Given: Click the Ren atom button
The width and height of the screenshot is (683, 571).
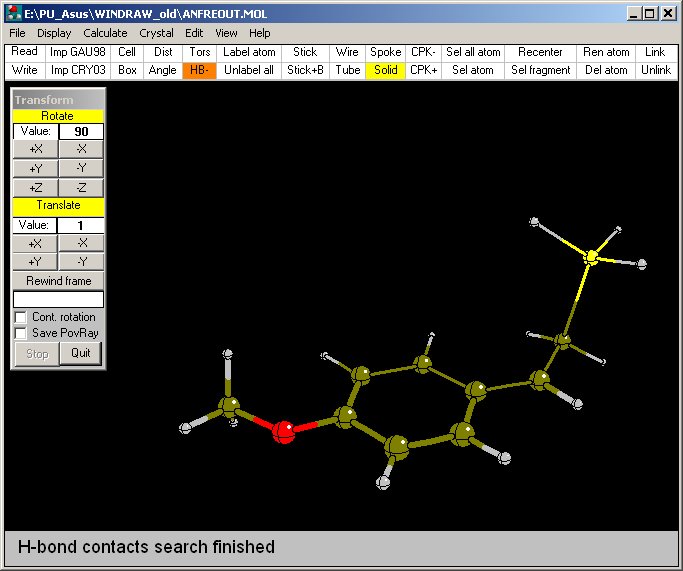Looking at the screenshot, I should click(x=606, y=52).
